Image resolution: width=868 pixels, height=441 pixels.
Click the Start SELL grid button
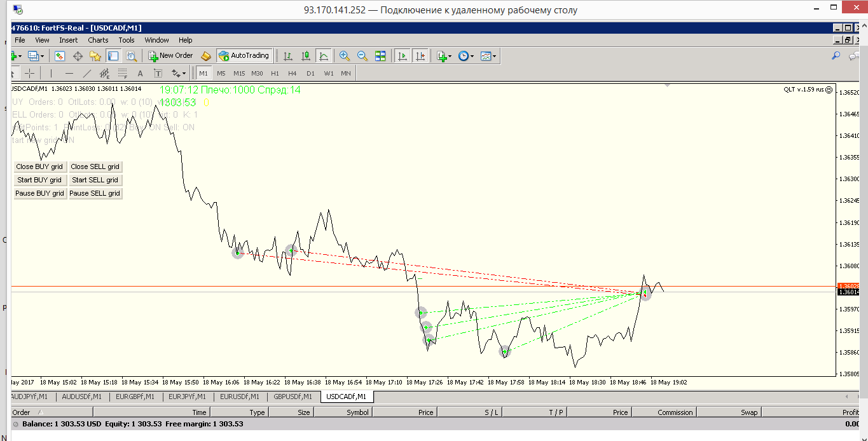(95, 180)
